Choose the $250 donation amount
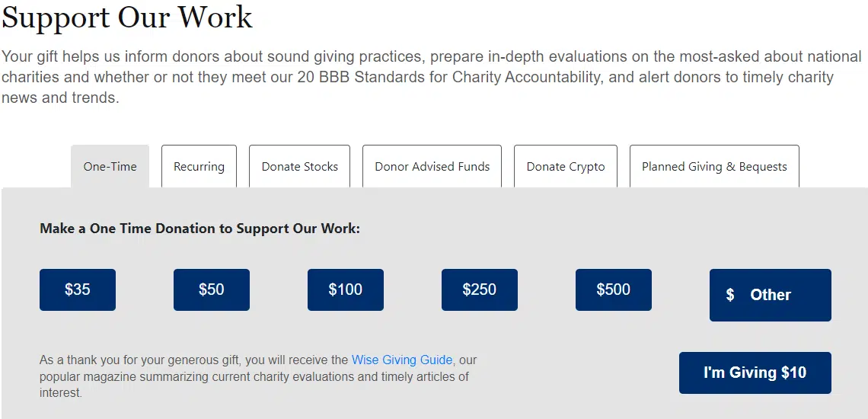The image size is (868, 419). tap(480, 289)
